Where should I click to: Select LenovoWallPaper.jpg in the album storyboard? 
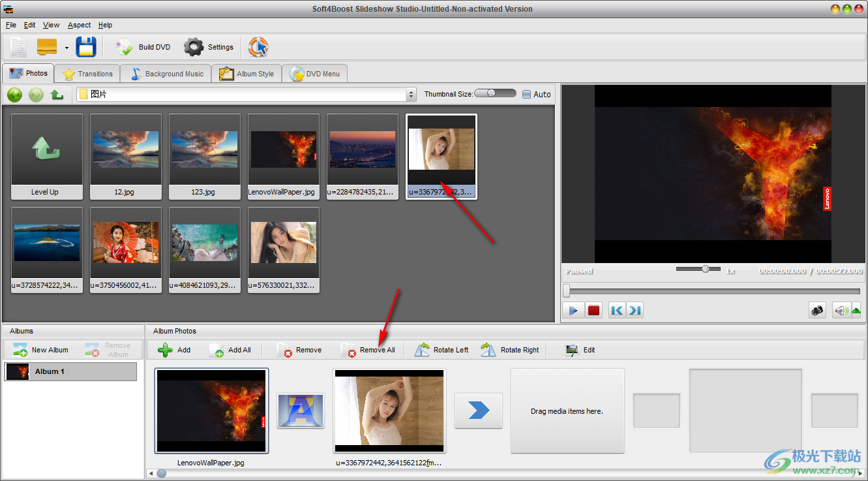(x=211, y=411)
